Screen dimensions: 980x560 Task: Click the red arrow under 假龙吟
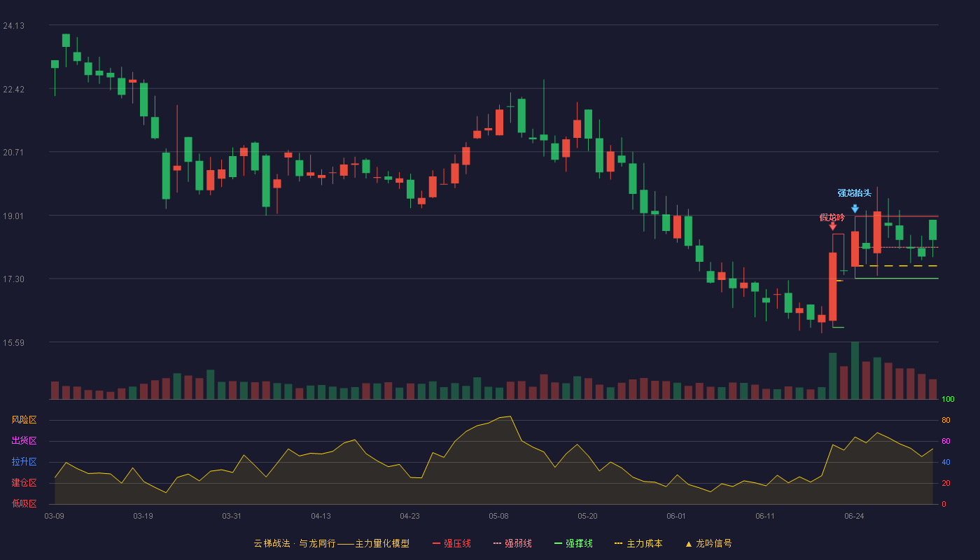[832, 226]
